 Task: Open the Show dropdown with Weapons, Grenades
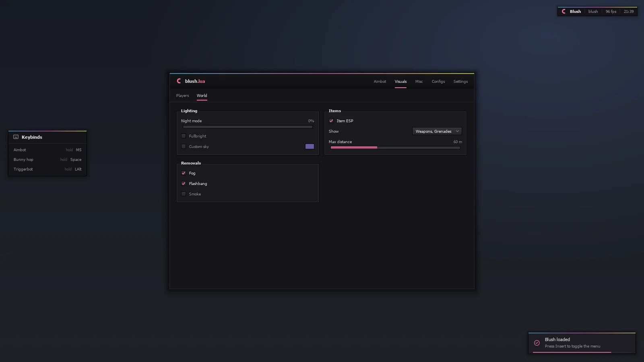437,132
